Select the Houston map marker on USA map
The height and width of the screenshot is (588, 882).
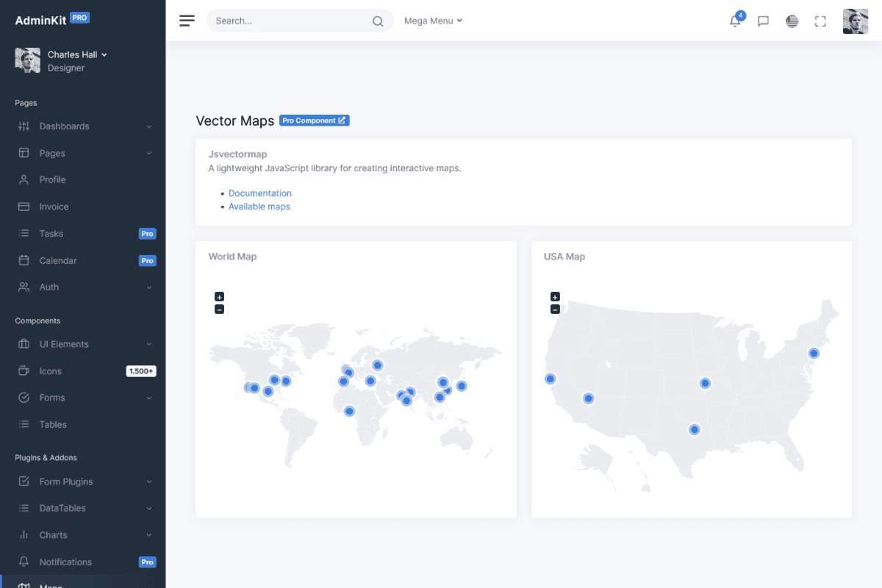tap(694, 429)
